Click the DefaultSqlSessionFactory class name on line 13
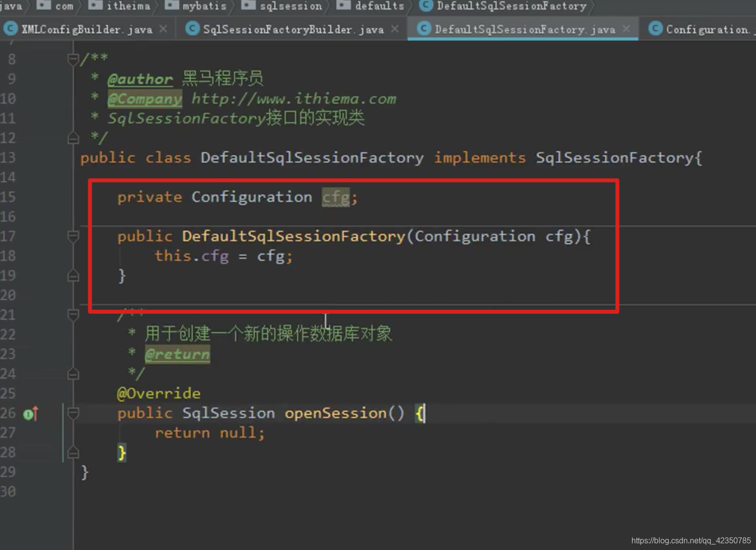The width and height of the screenshot is (756, 550). point(312,158)
